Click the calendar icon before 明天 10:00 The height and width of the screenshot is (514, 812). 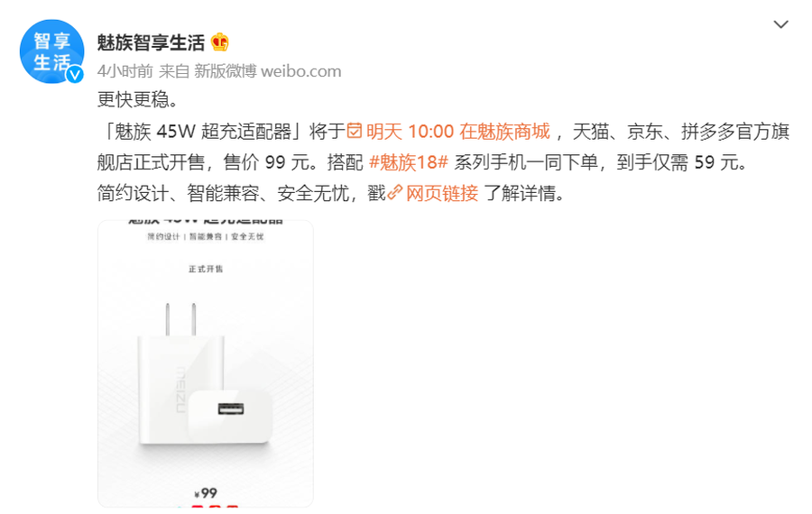tap(355, 131)
